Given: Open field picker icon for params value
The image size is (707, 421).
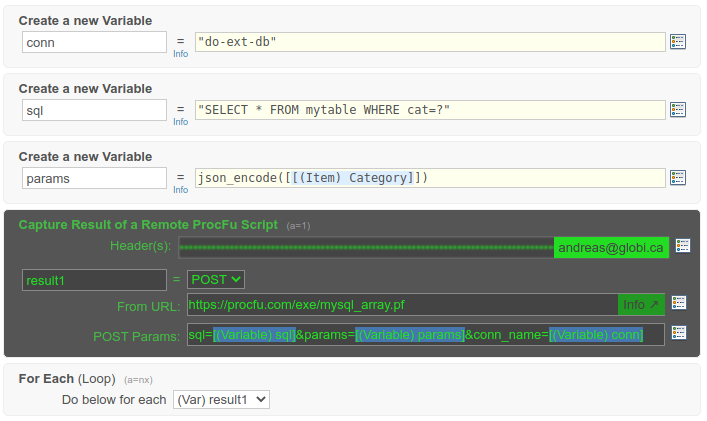Looking at the screenshot, I should [678, 178].
